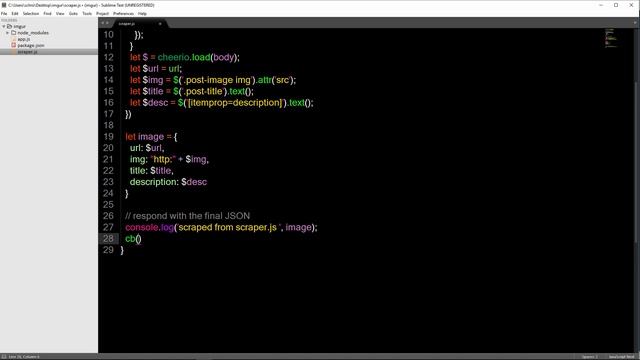The image size is (640, 360).
Task: Click line number 12 in the gutter
Action: (x=108, y=57)
